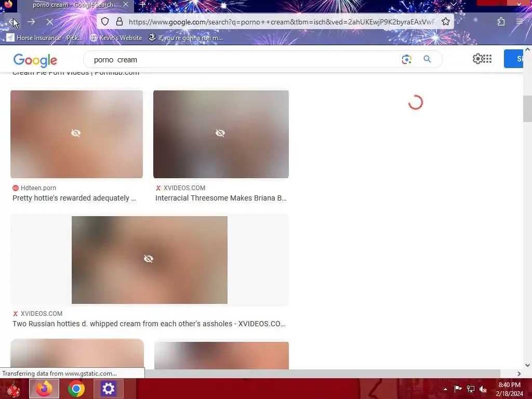Image resolution: width=532 pixels, height=399 pixels.
Task: Open the Google apps grid
Action: [x=487, y=59]
